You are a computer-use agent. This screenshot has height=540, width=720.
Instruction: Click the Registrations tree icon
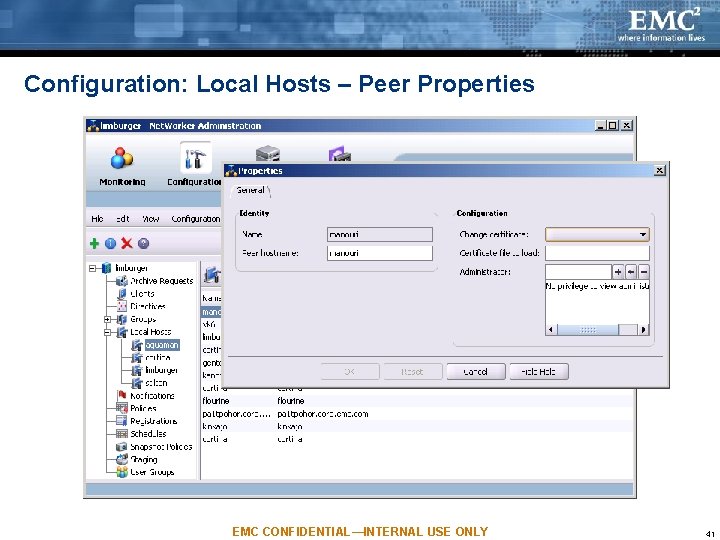point(122,421)
